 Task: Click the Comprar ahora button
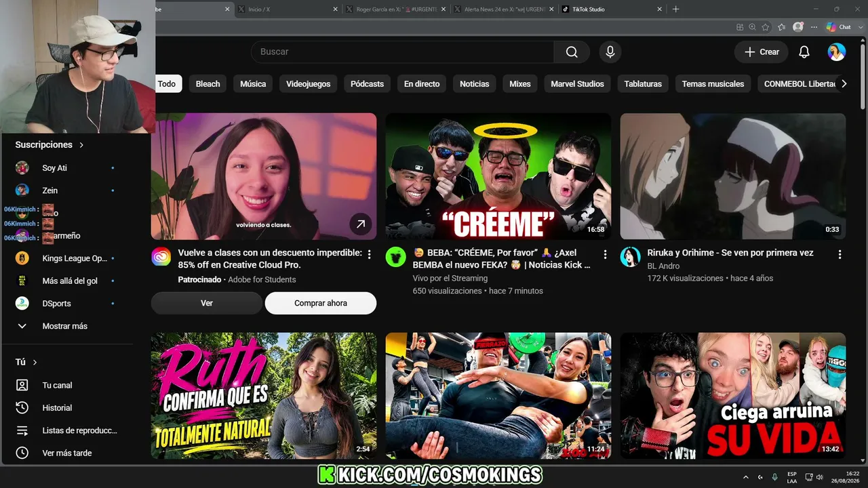(x=321, y=303)
